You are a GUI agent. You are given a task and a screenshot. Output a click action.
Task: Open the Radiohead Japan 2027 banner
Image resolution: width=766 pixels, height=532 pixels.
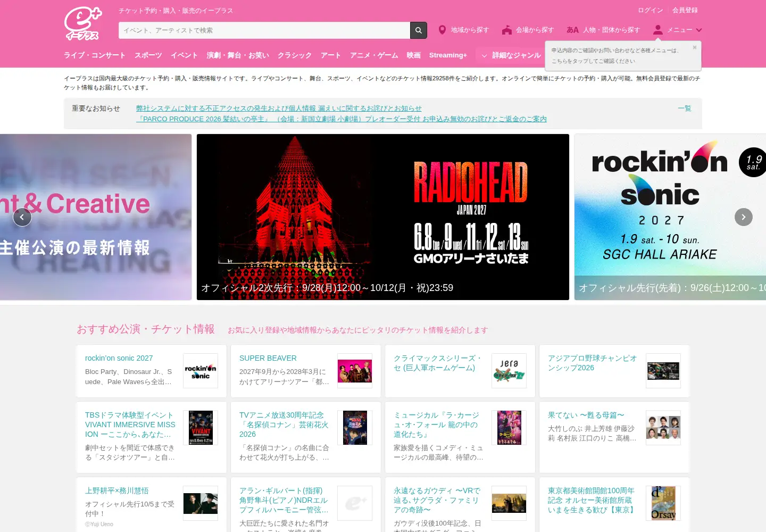pos(383,217)
